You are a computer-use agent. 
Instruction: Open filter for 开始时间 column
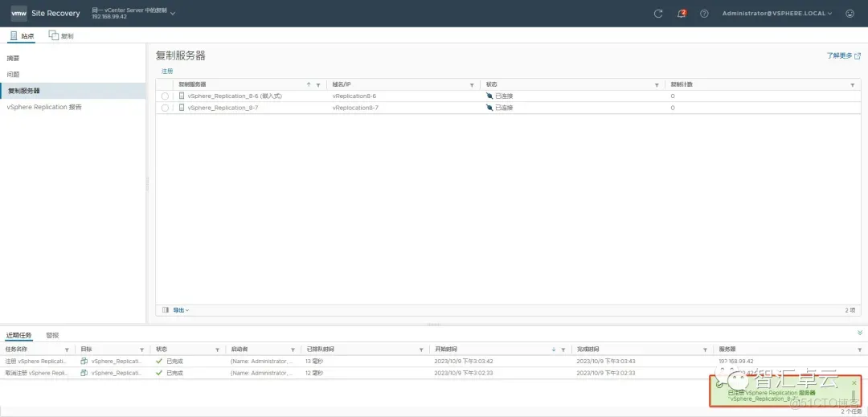click(563, 350)
